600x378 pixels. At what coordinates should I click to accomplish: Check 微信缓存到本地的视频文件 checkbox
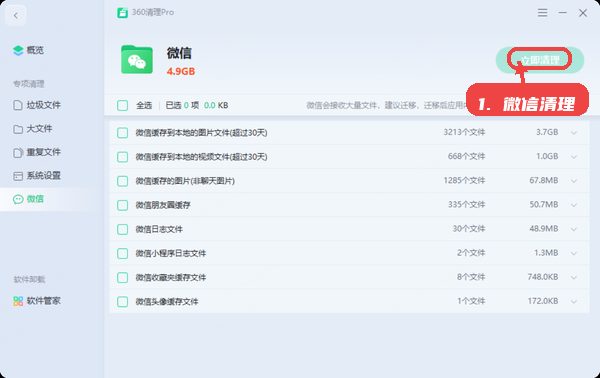(x=122, y=157)
